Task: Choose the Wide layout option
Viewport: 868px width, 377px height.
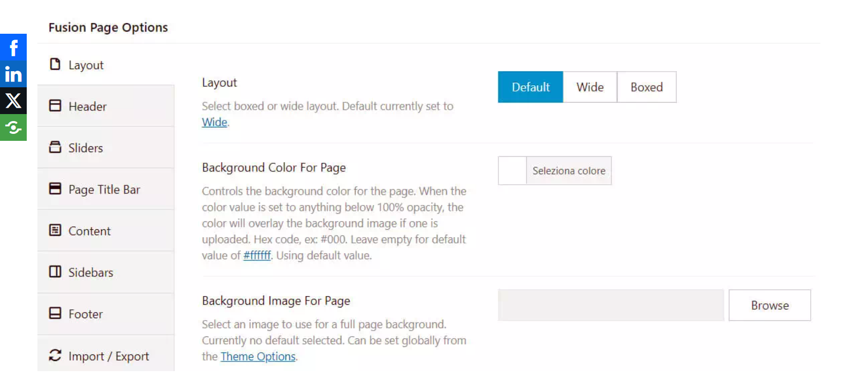Action: tap(590, 87)
